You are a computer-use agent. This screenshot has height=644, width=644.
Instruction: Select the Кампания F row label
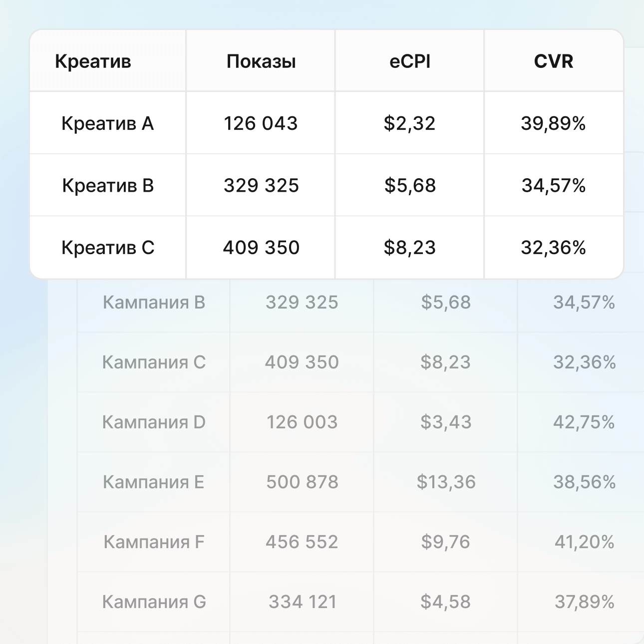coord(154,542)
